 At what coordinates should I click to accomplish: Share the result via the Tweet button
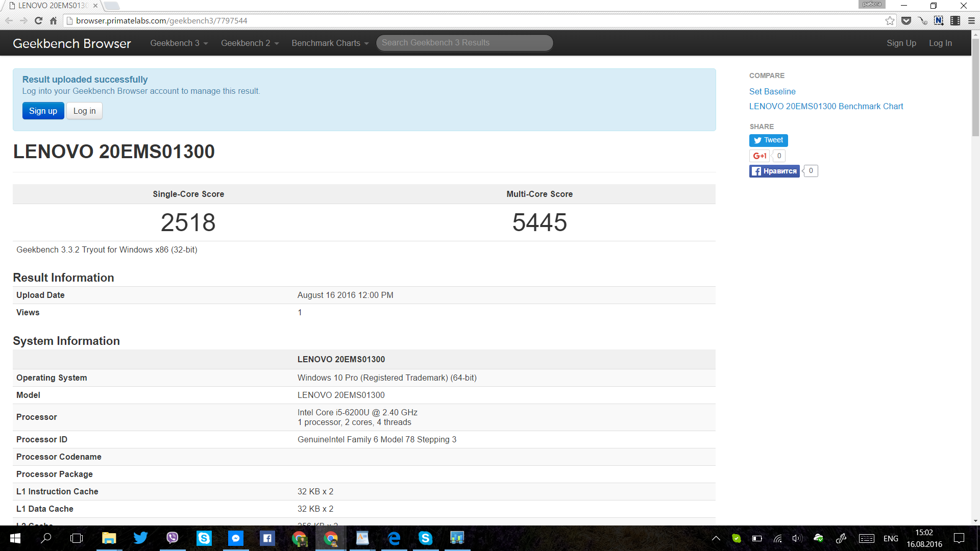pyautogui.click(x=768, y=140)
